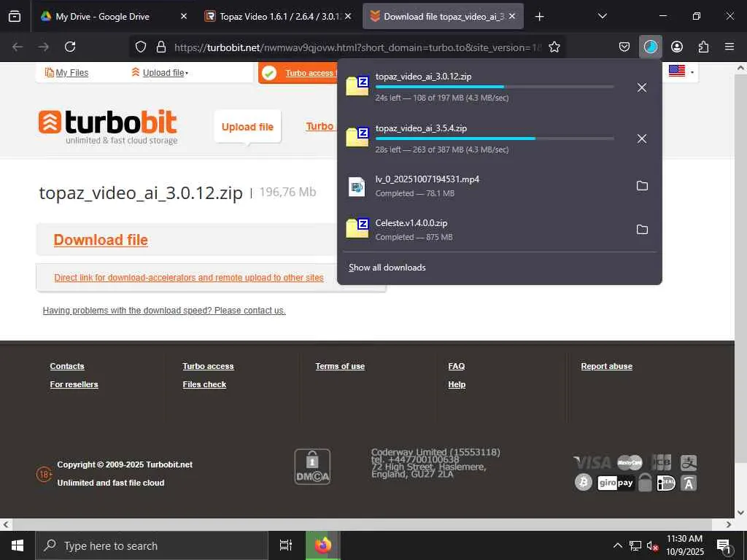Click the address bar URL

tap(357, 47)
